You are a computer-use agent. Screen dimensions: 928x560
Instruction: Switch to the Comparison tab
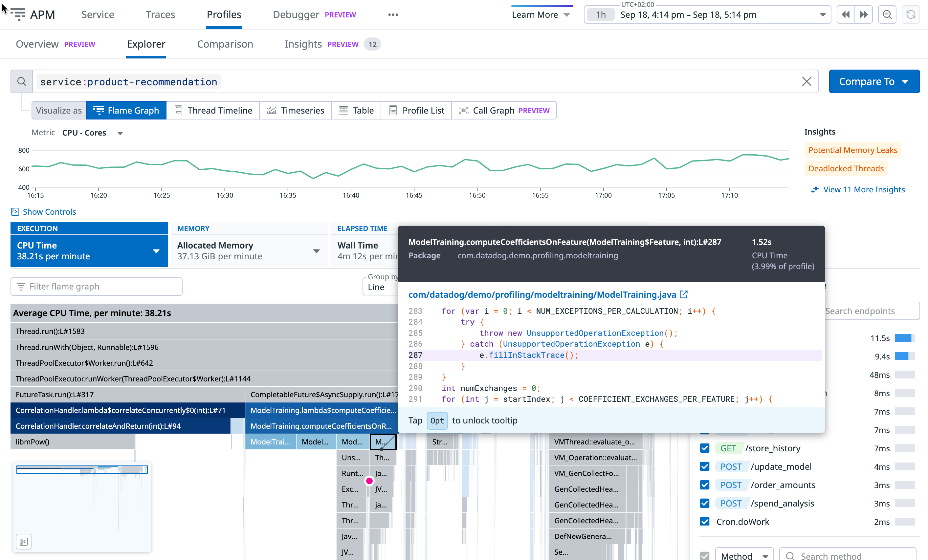point(225,44)
